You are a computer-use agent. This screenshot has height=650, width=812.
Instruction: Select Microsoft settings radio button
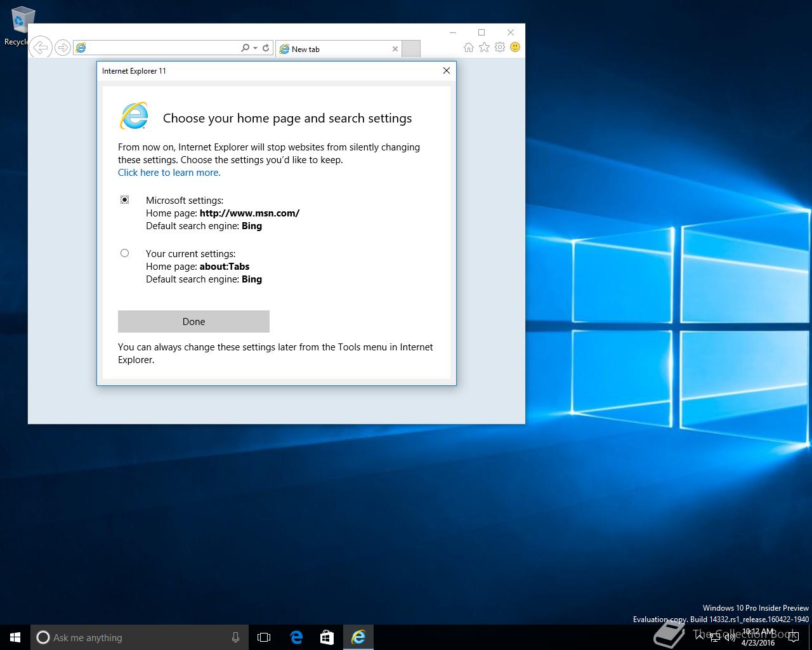click(124, 200)
